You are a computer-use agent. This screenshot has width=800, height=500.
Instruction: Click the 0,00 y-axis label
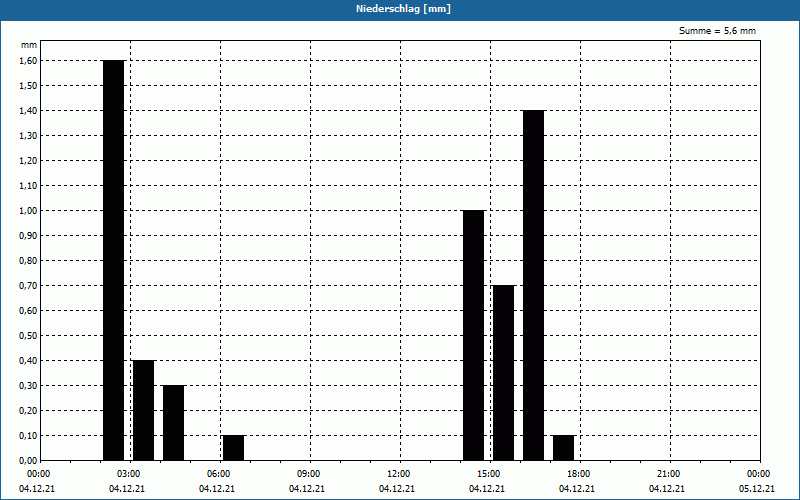coord(28,460)
